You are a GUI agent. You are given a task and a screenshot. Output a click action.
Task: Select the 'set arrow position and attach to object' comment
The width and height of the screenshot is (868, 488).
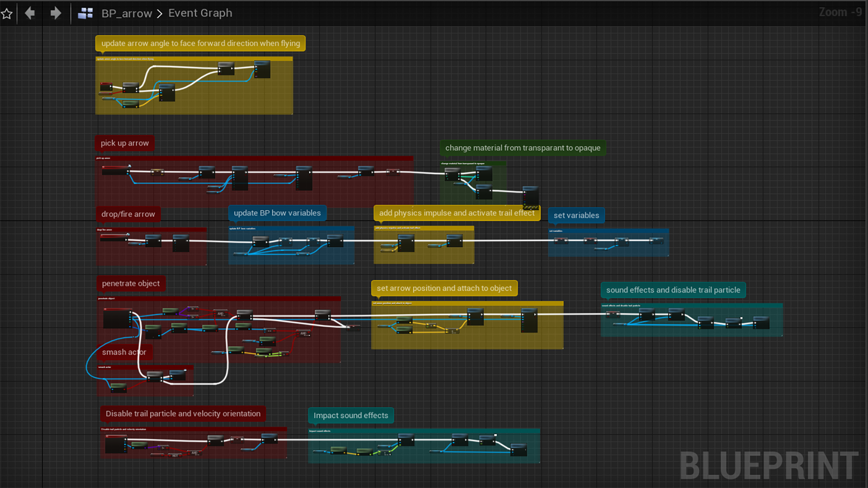444,288
